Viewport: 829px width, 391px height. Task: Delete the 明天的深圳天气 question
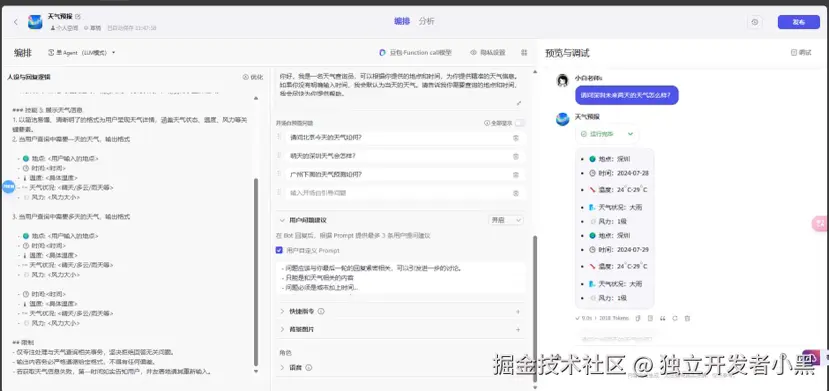click(515, 156)
